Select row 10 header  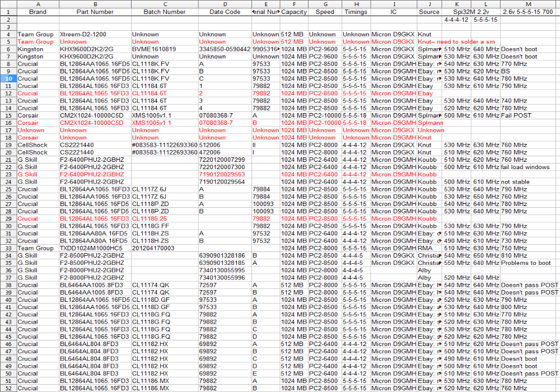click(x=8, y=78)
